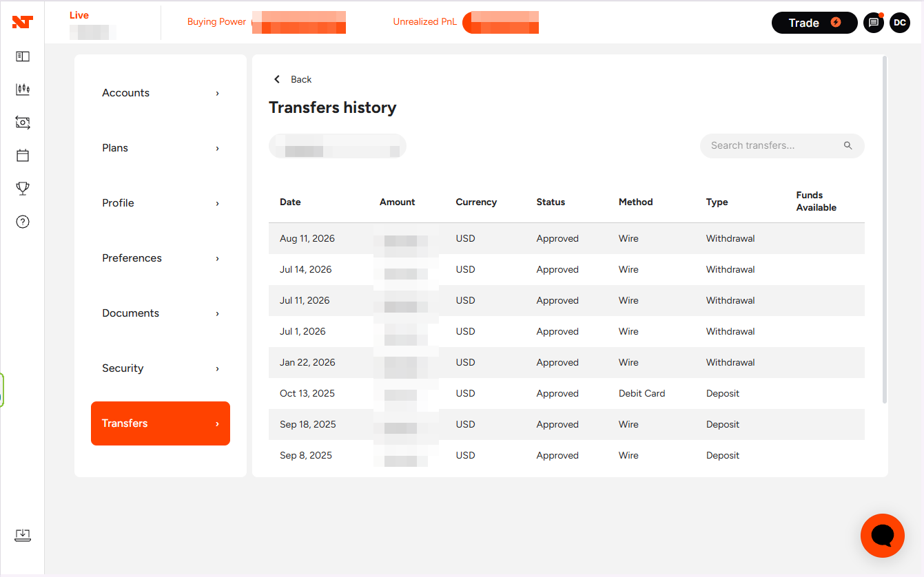Open the messages notification icon
The width and height of the screenshot is (924, 577).
click(x=874, y=23)
